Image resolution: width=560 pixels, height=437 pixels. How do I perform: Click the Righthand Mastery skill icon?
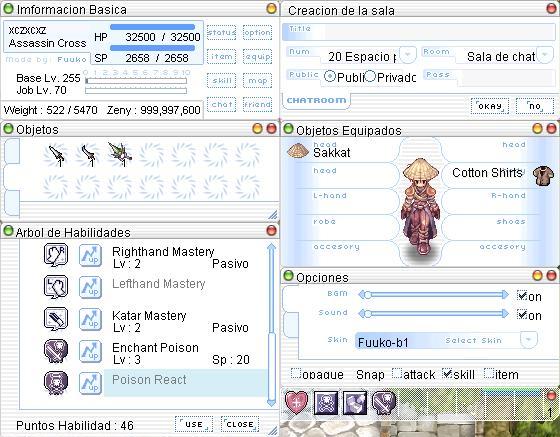pos(56,255)
